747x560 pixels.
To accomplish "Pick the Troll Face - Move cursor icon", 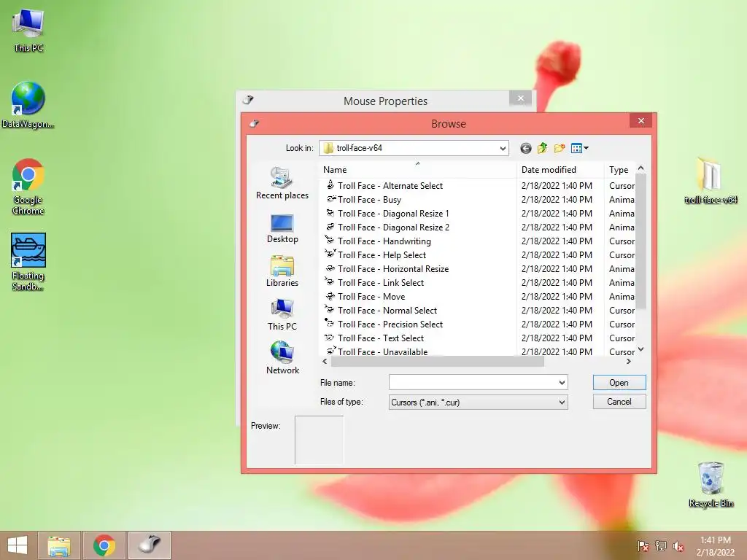I will click(x=330, y=296).
